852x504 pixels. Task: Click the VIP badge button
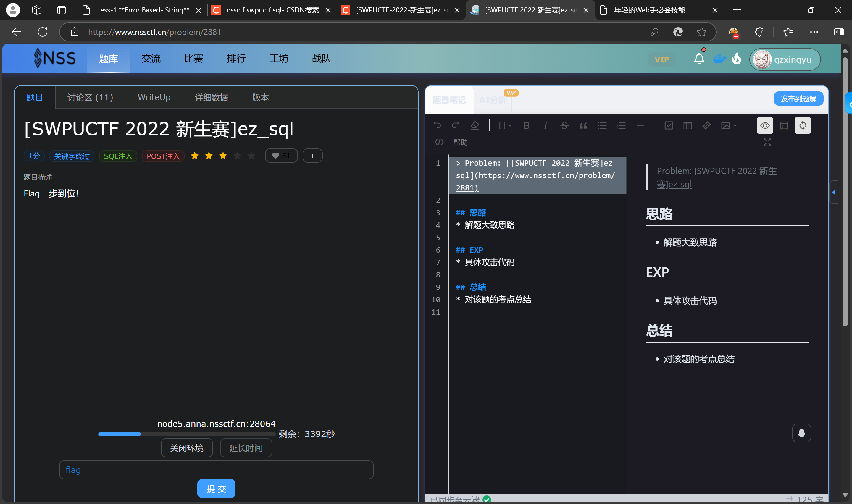pos(662,59)
